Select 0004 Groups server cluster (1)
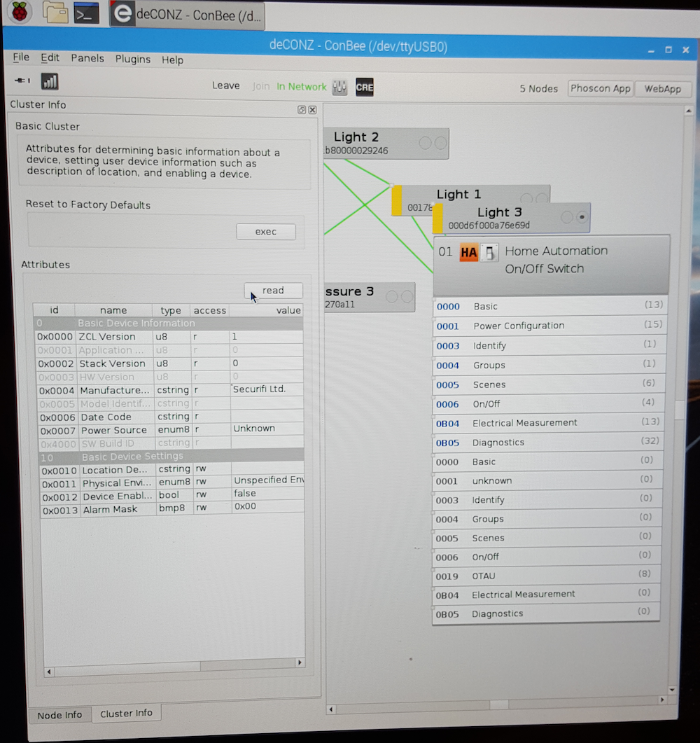The width and height of the screenshot is (700, 743). (548, 365)
